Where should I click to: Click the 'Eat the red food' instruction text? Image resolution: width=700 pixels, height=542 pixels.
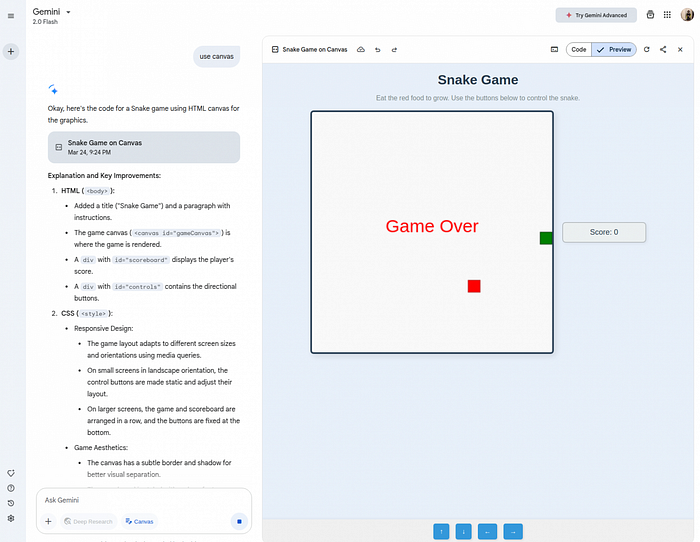[x=478, y=98]
